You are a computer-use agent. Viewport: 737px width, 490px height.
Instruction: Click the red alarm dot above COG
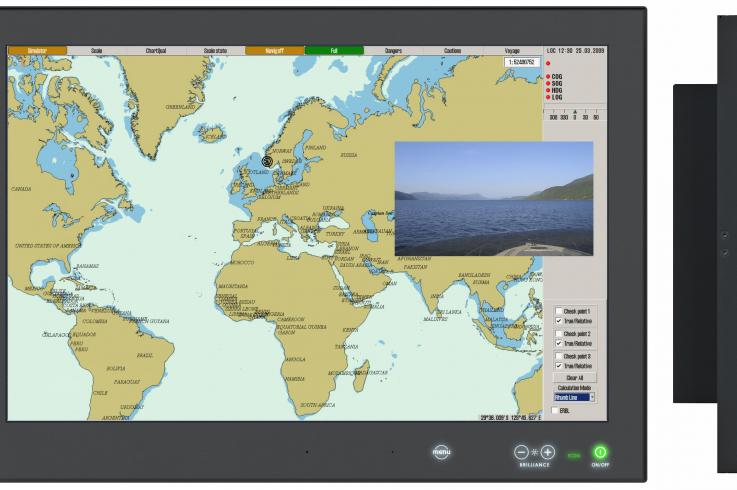pos(548,63)
